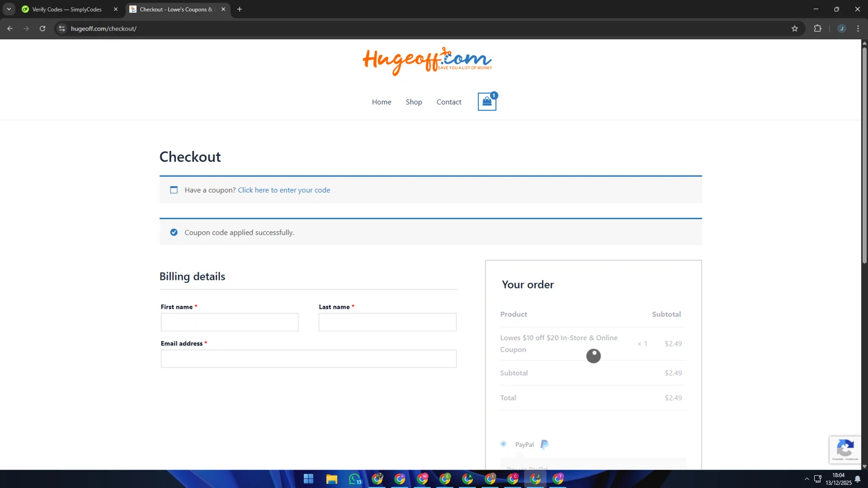The width and height of the screenshot is (868, 488).
Task: Open Chrome profile C taskbar icon
Action: tap(513, 479)
